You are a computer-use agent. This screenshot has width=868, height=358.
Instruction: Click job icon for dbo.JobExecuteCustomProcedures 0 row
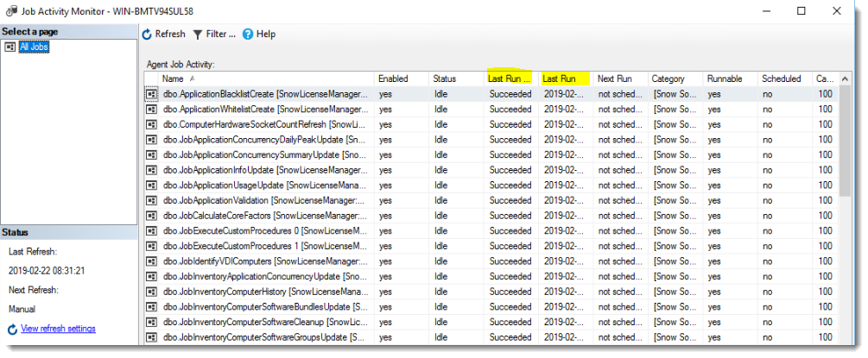[151, 230]
